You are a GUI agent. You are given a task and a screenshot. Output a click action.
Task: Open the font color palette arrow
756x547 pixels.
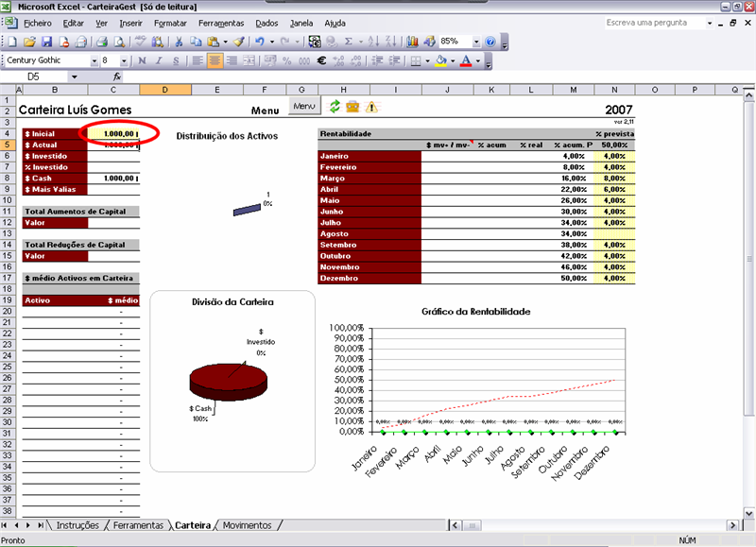click(478, 60)
